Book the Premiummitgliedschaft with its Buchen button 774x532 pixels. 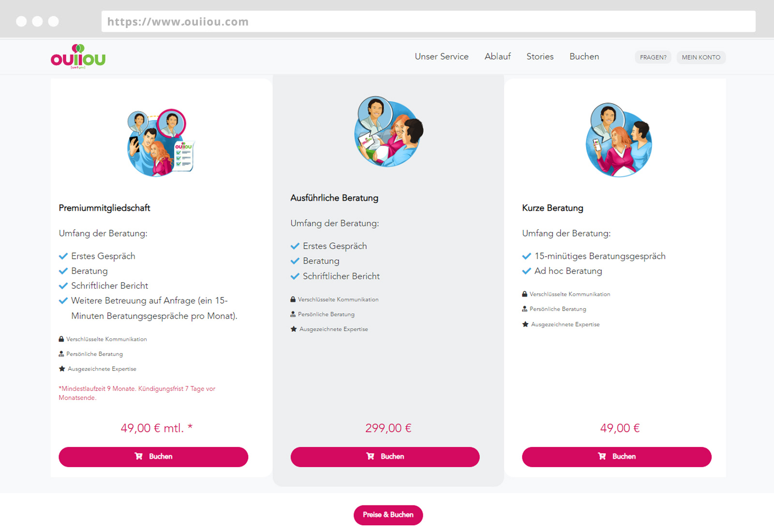(153, 457)
